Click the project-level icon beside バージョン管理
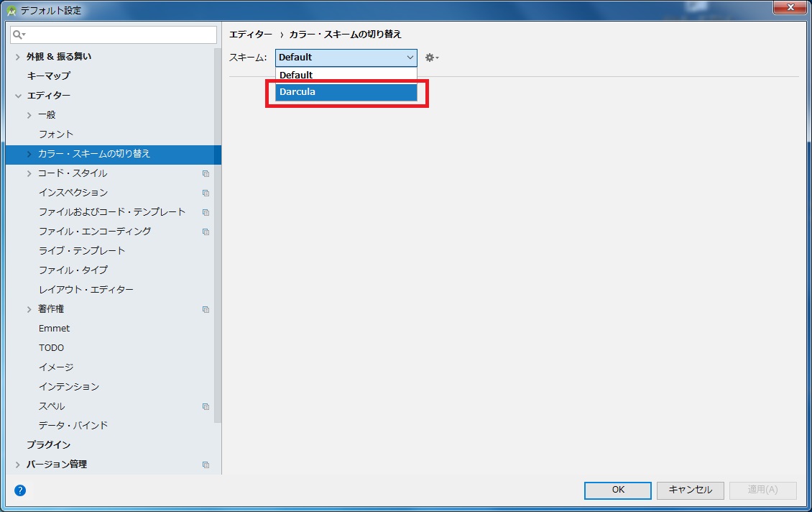The width and height of the screenshot is (812, 512). pyautogui.click(x=206, y=465)
